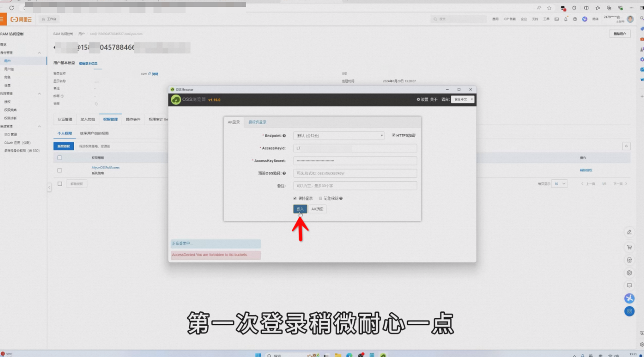Open the help question mark in Aliyun header
Image resolution: width=644 pixels, height=357 pixels.
[x=575, y=19]
